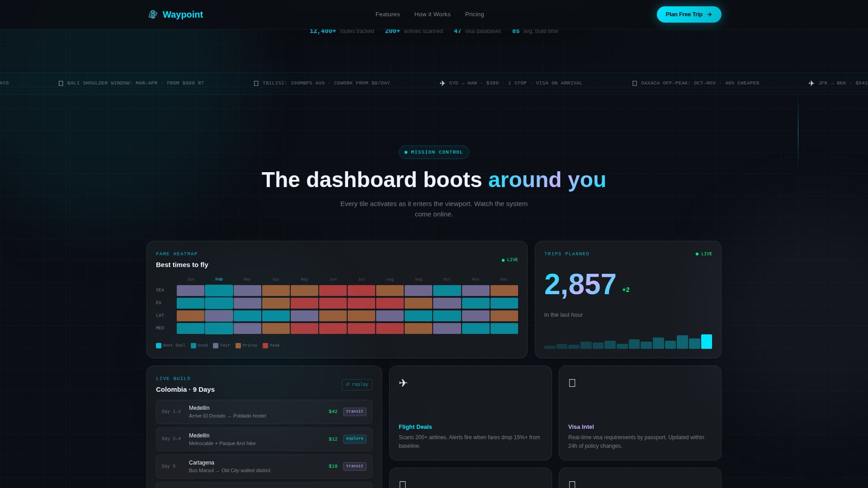Open the Flight Deals title link
This screenshot has width=868, height=488.
click(x=415, y=427)
